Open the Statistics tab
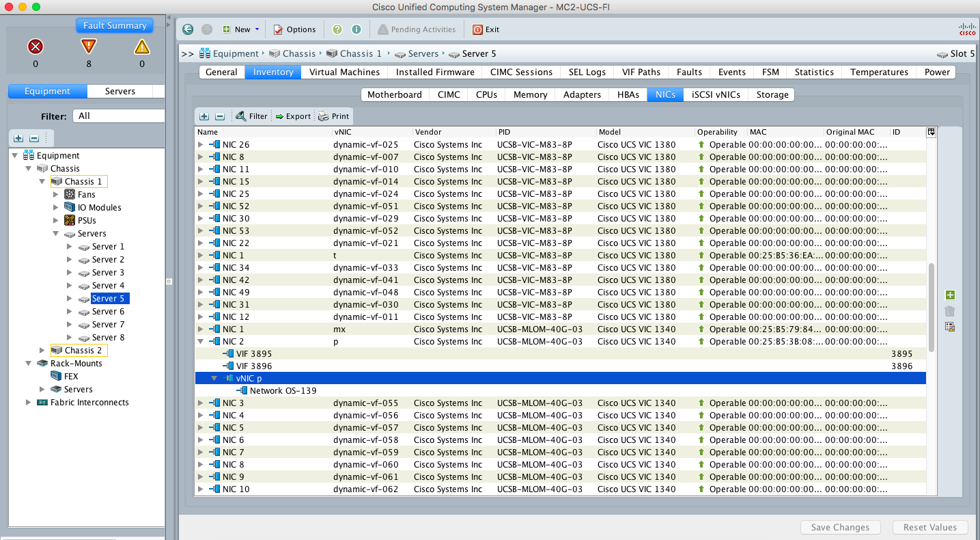The width and height of the screenshot is (980, 540). pyautogui.click(x=814, y=72)
